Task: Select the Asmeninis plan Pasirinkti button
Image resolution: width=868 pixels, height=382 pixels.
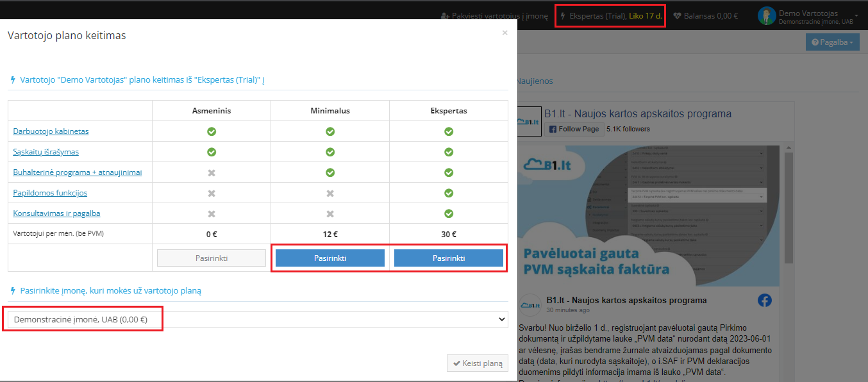Action: pyautogui.click(x=212, y=258)
